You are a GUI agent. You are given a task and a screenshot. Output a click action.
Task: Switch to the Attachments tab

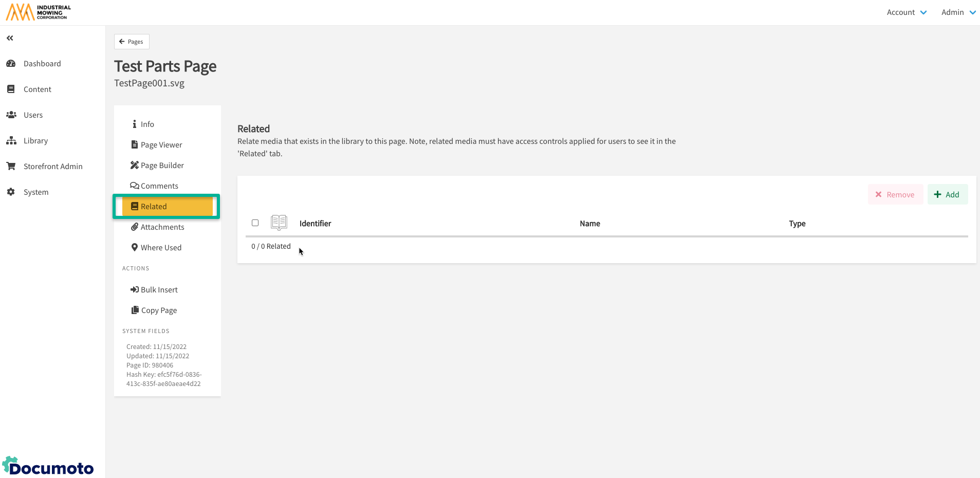pos(162,227)
